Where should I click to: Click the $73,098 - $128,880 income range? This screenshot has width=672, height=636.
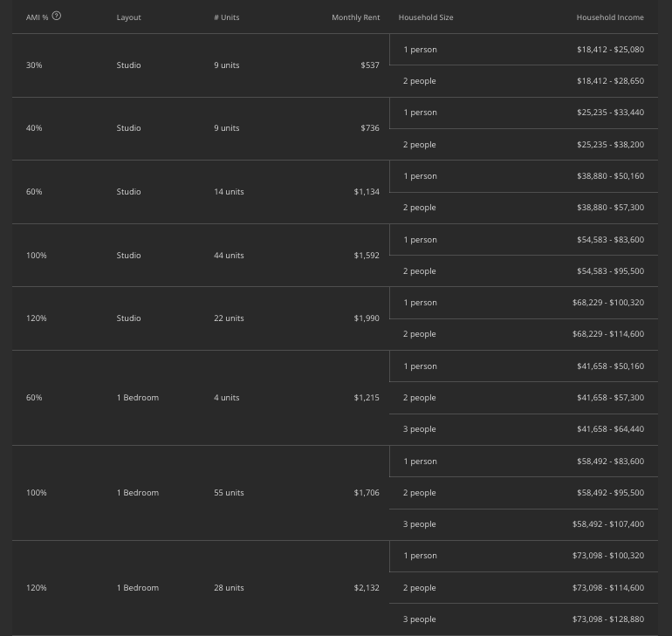click(607, 619)
